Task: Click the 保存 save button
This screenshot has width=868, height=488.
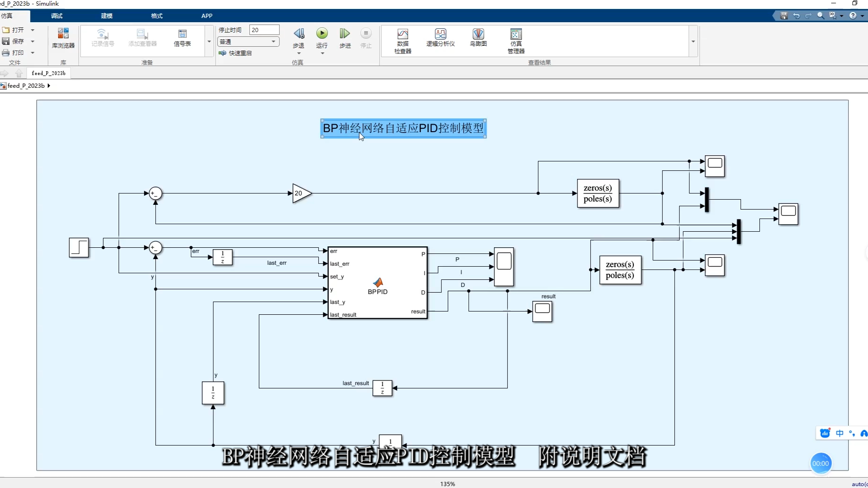Action: click(x=13, y=41)
